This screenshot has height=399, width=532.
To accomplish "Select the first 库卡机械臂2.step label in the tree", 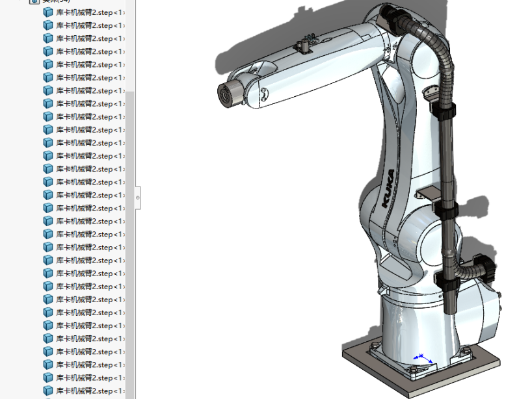I will coord(90,12).
